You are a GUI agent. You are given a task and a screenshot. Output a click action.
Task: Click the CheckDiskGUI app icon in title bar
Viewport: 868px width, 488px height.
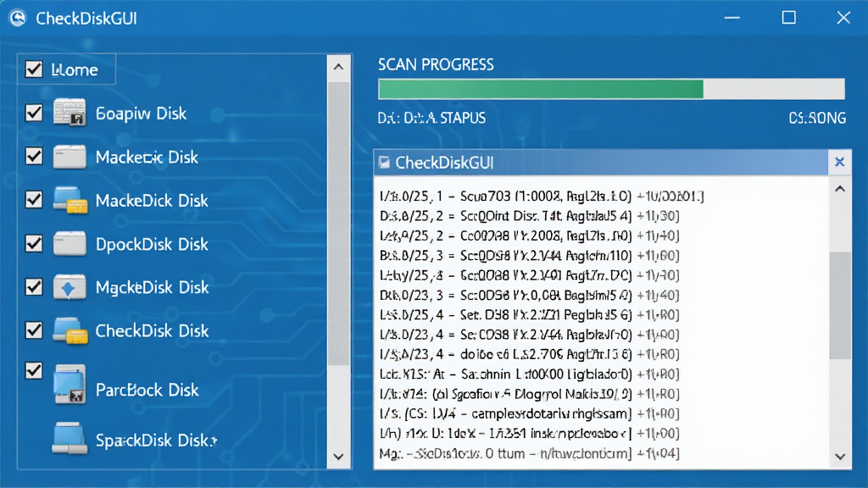(18, 19)
